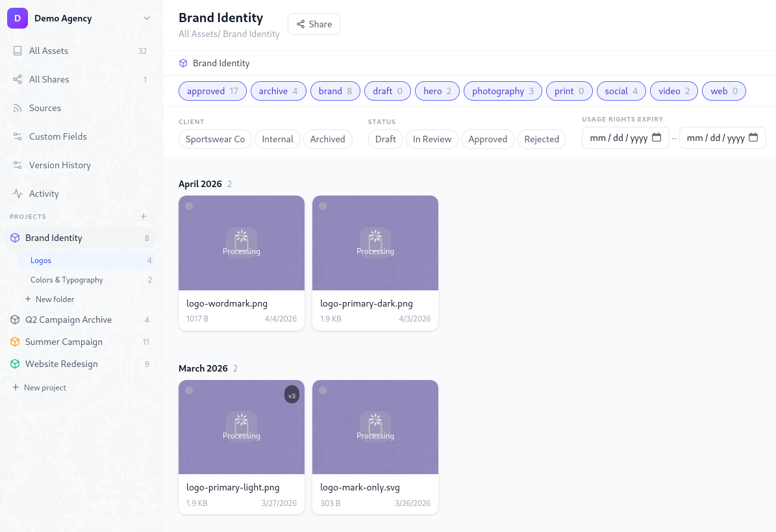Select the Logos folder
Viewport: 776px width, 532px height.
coord(86,260)
